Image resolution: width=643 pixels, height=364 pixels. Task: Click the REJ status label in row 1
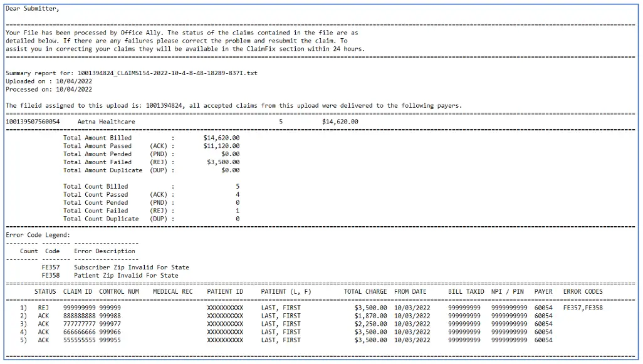(x=43, y=308)
